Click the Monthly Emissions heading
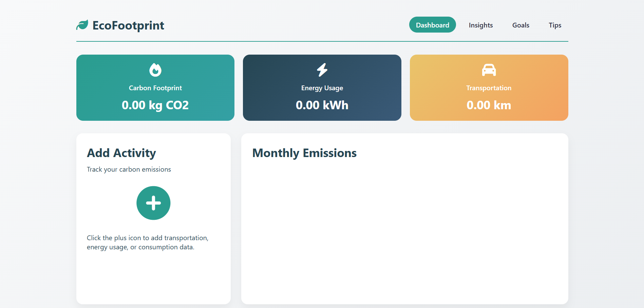644x308 pixels. tap(304, 153)
